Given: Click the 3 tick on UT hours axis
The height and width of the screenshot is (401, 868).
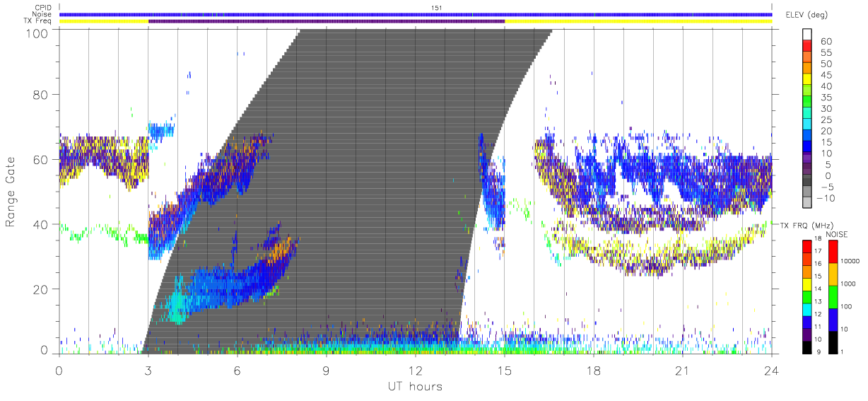Looking at the screenshot, I should click(148, 371).
